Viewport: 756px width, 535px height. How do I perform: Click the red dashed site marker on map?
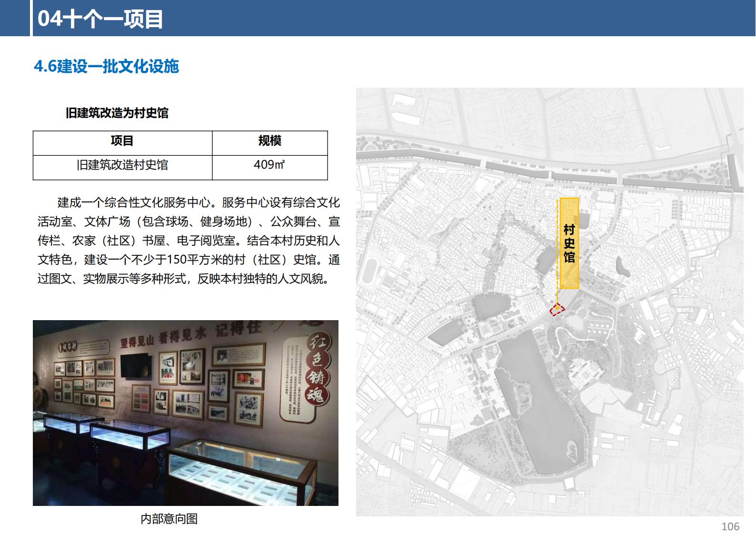(x=557, y=309)
